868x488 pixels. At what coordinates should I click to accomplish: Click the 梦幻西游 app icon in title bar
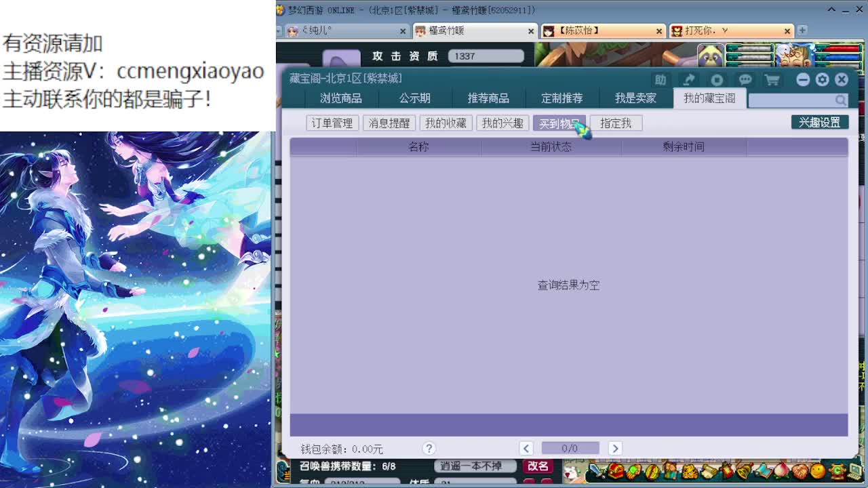point(280,9)
